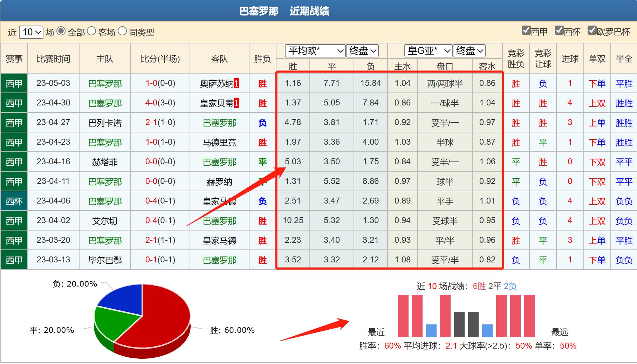
Task: Click the 赫塔菲 home team link
Action: (105, 162)
